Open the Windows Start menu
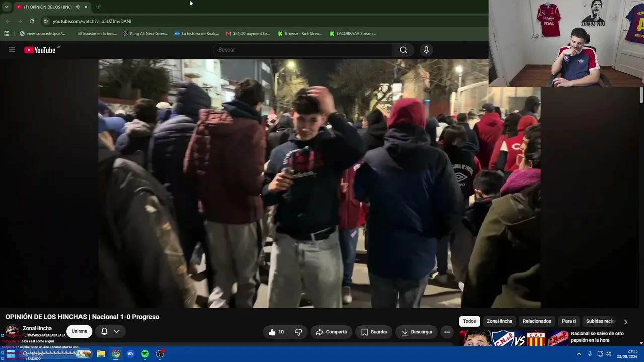Image resolution: width=644 pixels, height=362 pixels. pyautogui.click(x=10, y=354)
